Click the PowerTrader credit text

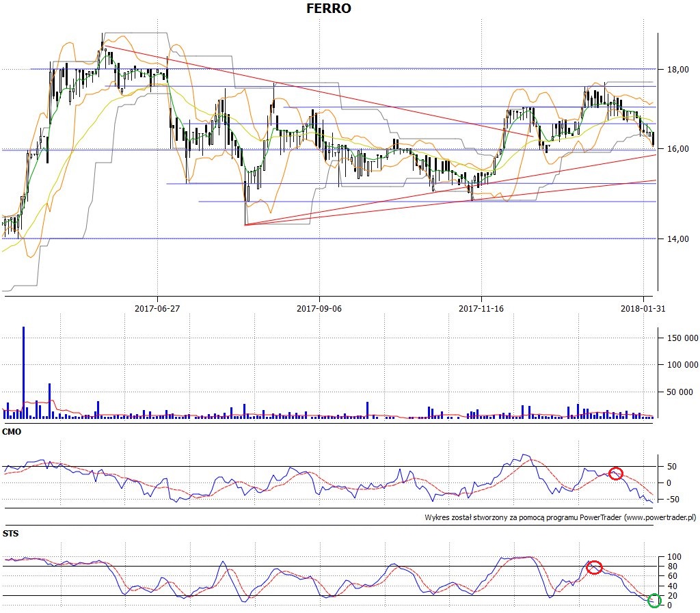[561, 517]
